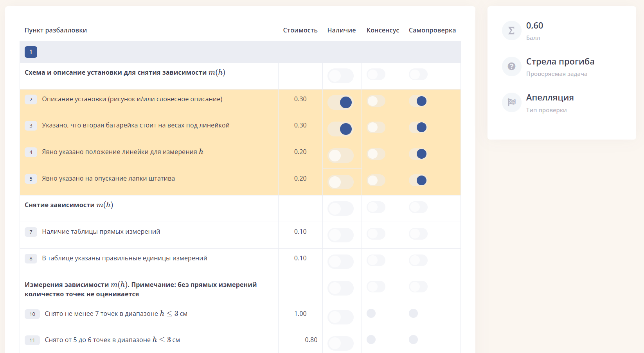Select Самопроверка radio for 5 до 6 точек

point(414,339)
